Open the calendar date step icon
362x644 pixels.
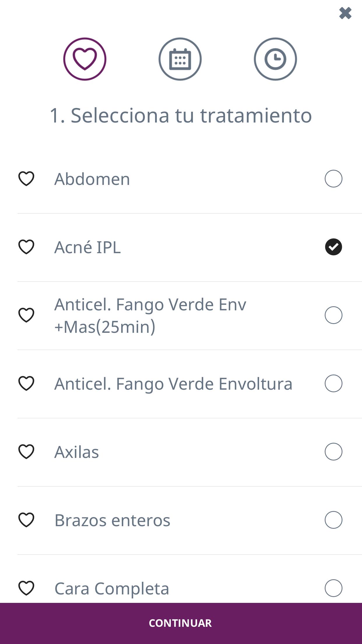180,59
